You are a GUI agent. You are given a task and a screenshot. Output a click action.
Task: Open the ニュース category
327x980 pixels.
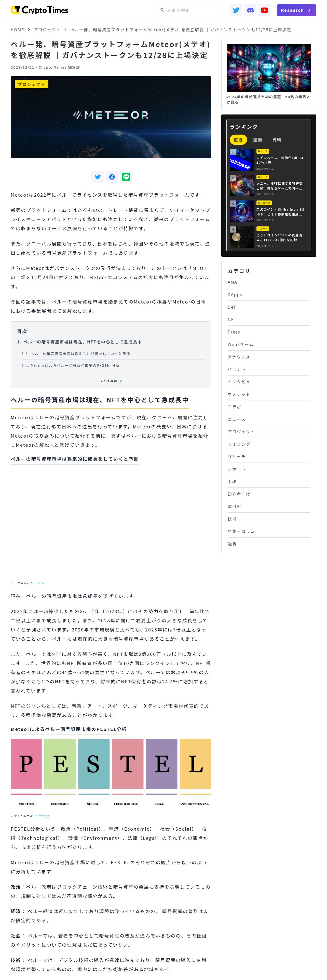269,419
